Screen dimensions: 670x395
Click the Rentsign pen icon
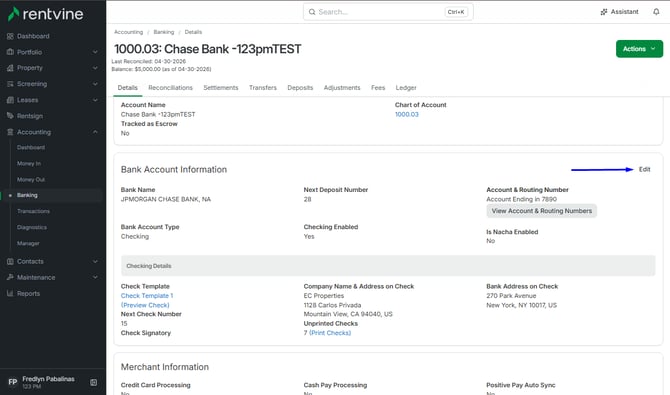pos(10,116)
